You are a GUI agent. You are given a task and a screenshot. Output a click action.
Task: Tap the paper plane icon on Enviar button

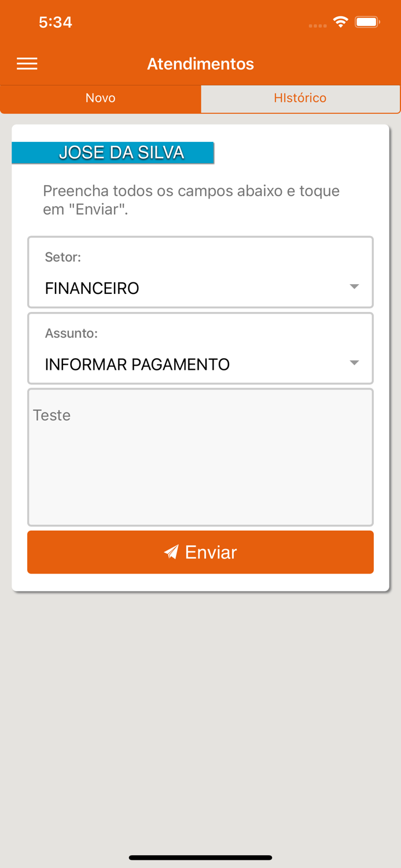[171, 552]
